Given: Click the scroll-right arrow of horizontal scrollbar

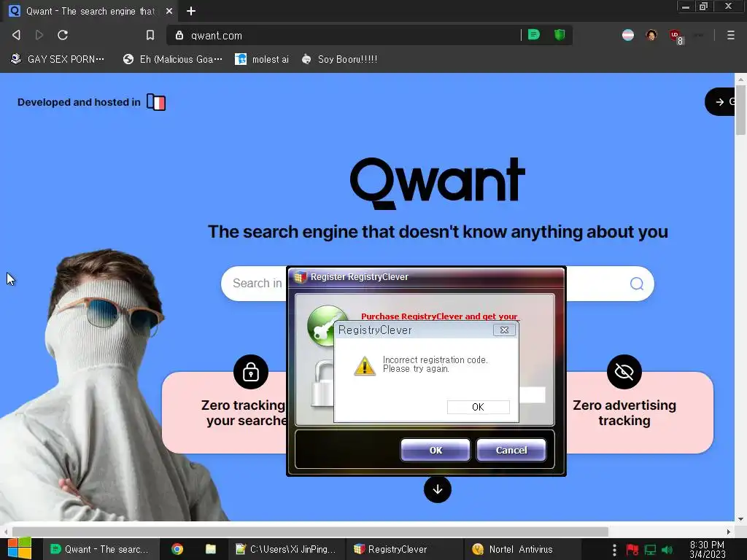Looking at the screenshot, I should pyautogui.click(x=729, y=532).
